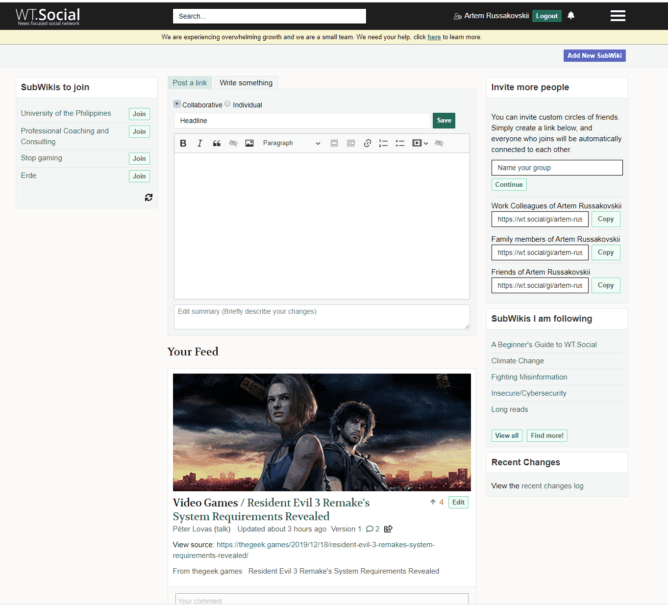Insert an image into the post
The width and height of the screenshot is (668, 606).
249,143
